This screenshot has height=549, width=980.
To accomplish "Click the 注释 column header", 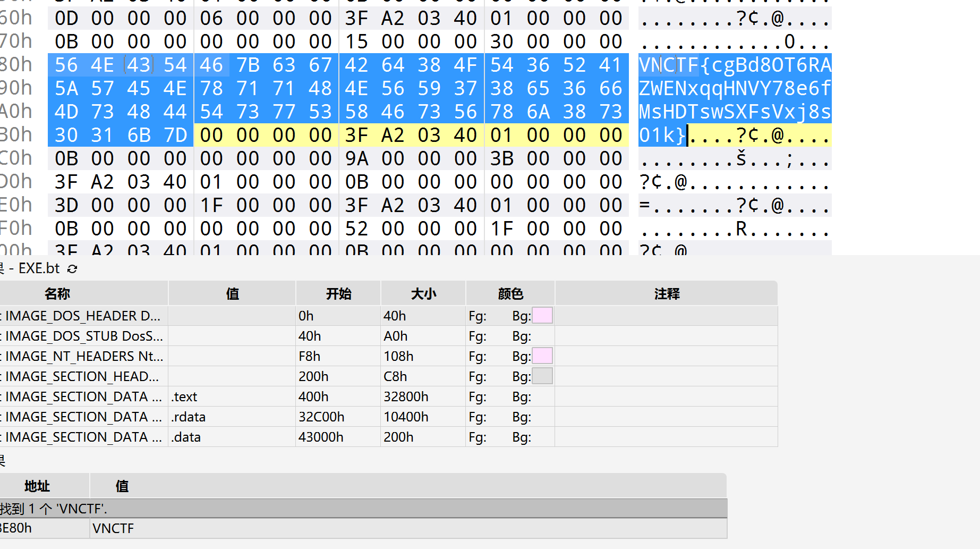I will click(x=667, y=294).
